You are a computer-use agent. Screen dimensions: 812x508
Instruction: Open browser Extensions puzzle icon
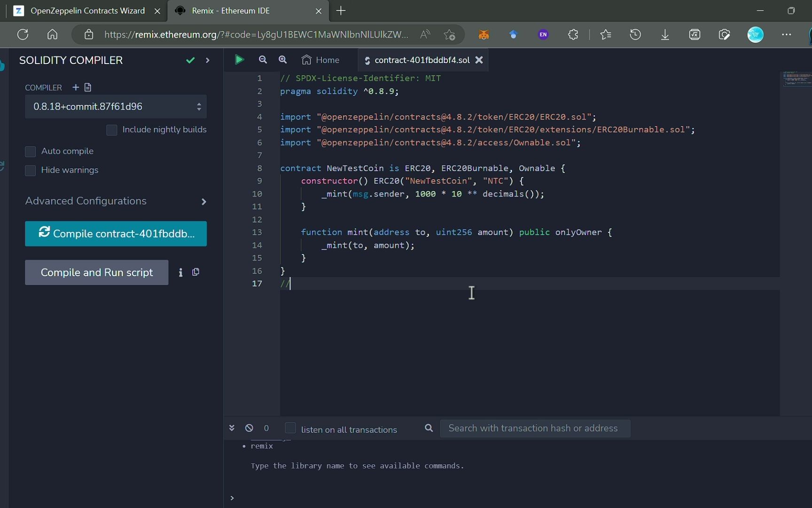[x=573, y=34]
